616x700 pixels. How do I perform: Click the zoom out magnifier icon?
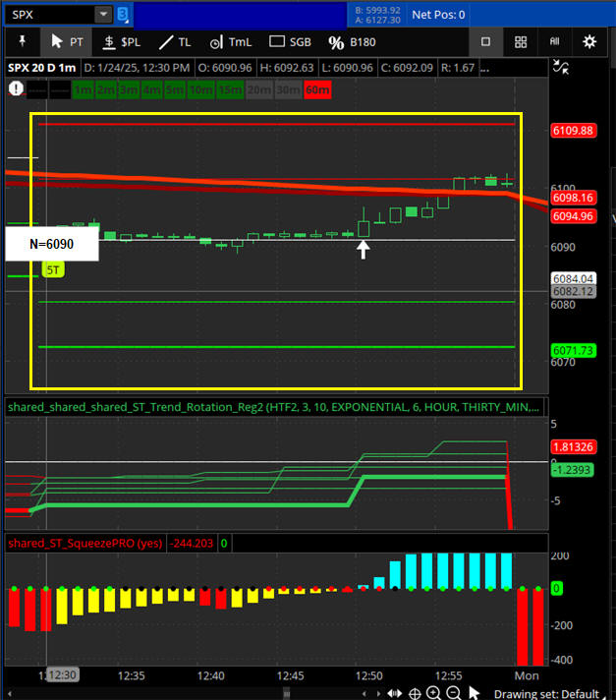click(x=454, y=693)
